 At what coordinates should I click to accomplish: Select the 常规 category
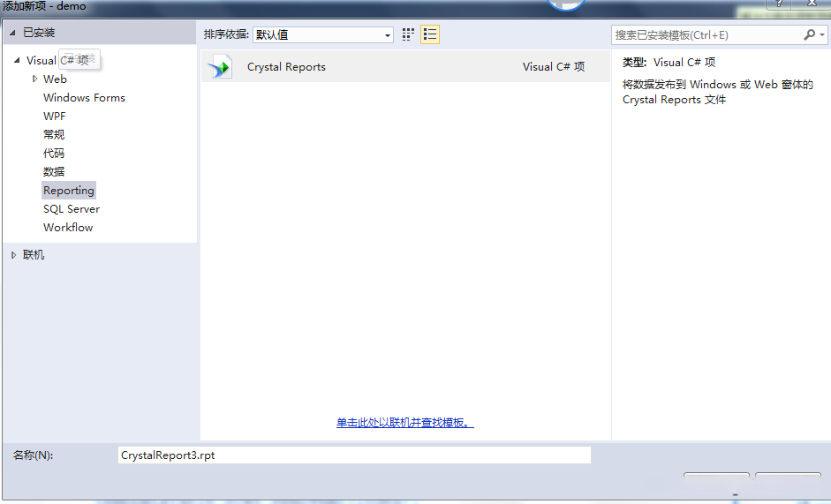[54, 135]
